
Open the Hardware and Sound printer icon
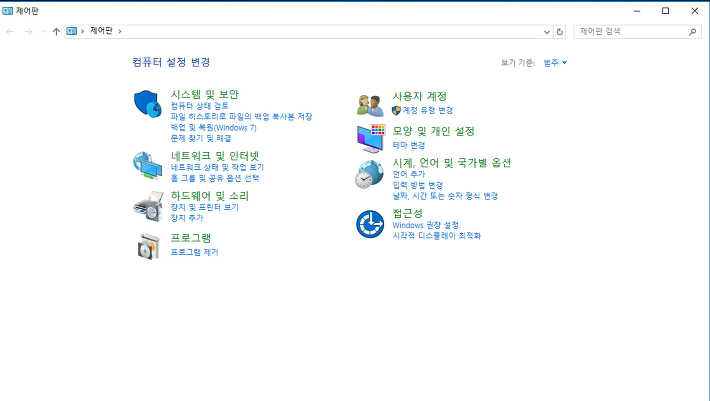[148, 206]
